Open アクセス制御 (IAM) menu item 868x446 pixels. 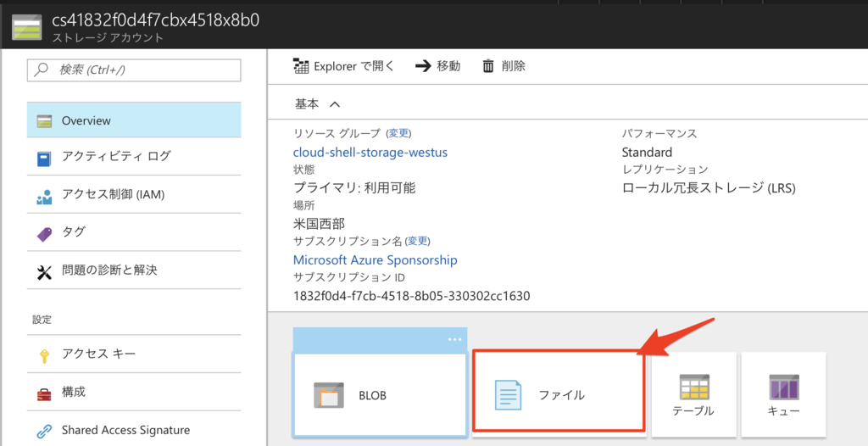[134, 194]
